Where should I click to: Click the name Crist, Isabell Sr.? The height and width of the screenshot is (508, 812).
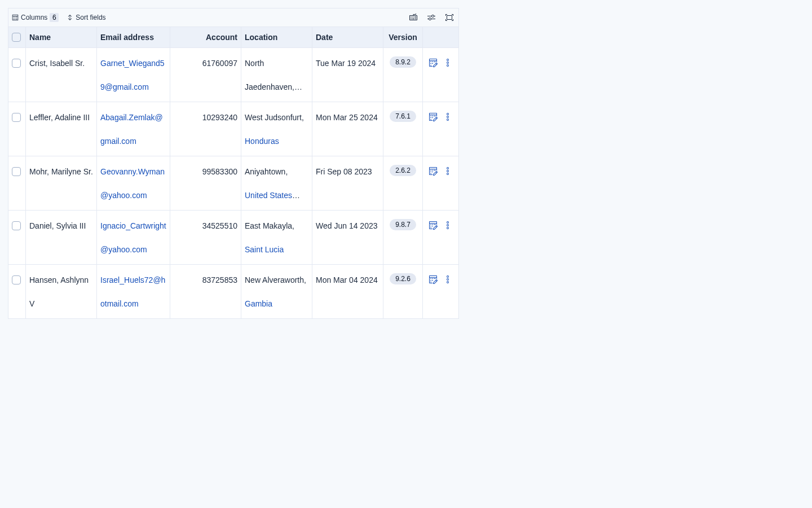click(x=57, y=63)
